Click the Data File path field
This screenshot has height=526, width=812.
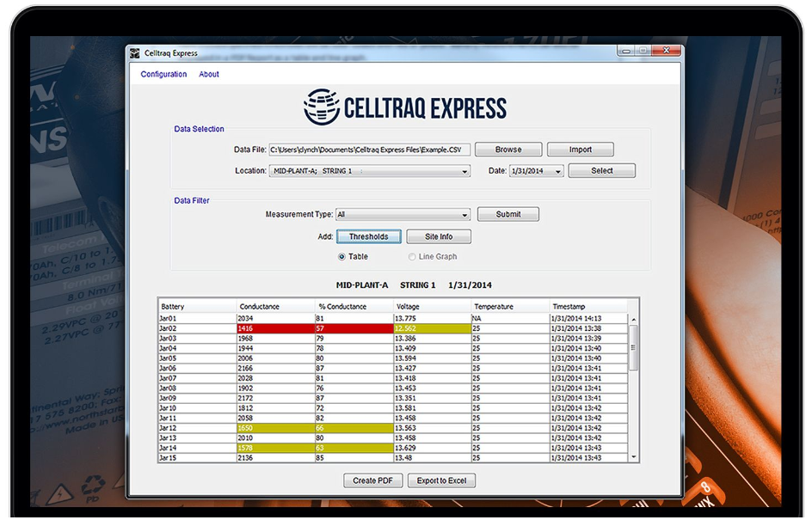[x=369, y=150]
